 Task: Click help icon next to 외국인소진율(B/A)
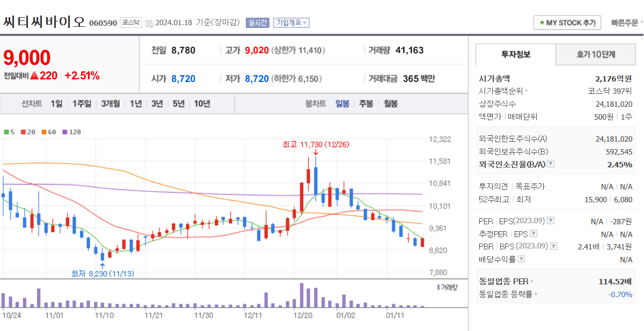click(550, 164)
